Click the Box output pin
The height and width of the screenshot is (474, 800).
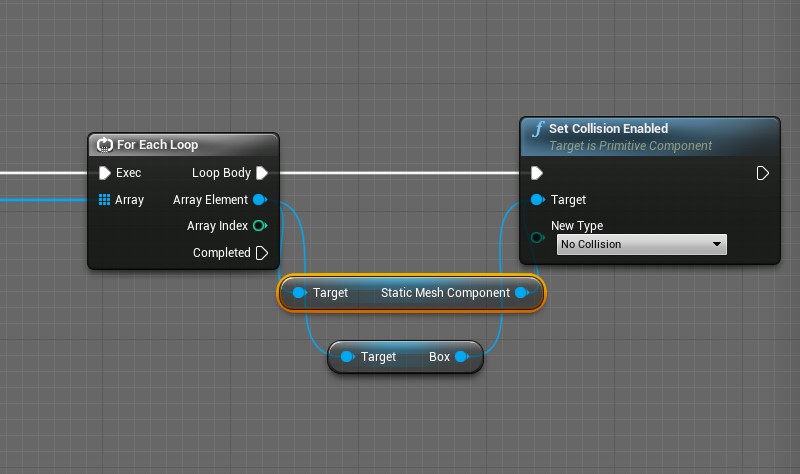click(460, 357)
